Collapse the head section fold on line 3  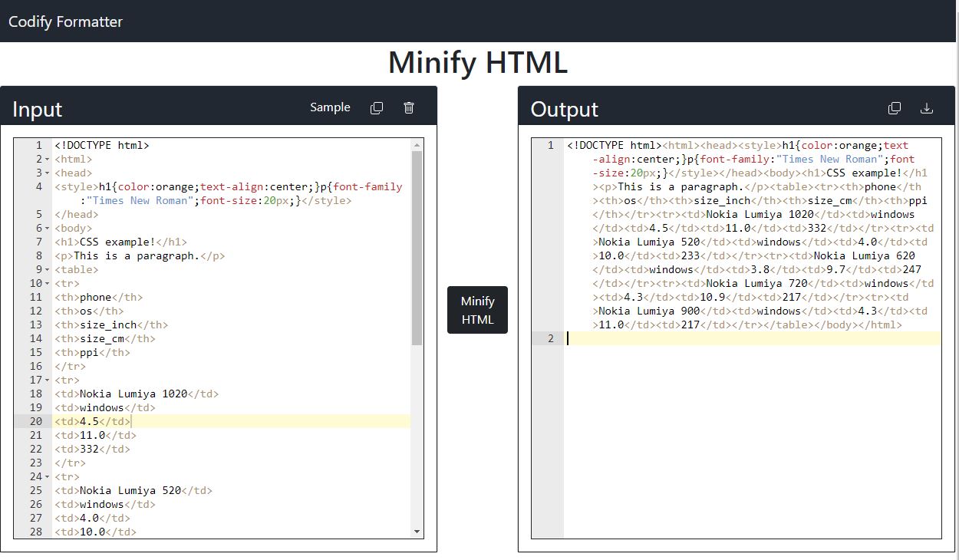pyautogui.click(x=48, y=173)
